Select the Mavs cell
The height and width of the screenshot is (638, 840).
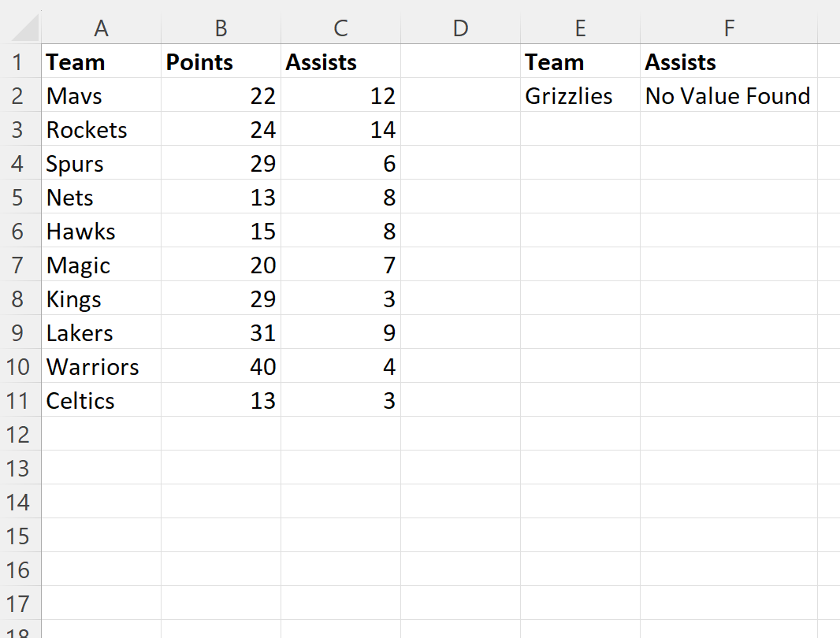(x=101, y=95)
